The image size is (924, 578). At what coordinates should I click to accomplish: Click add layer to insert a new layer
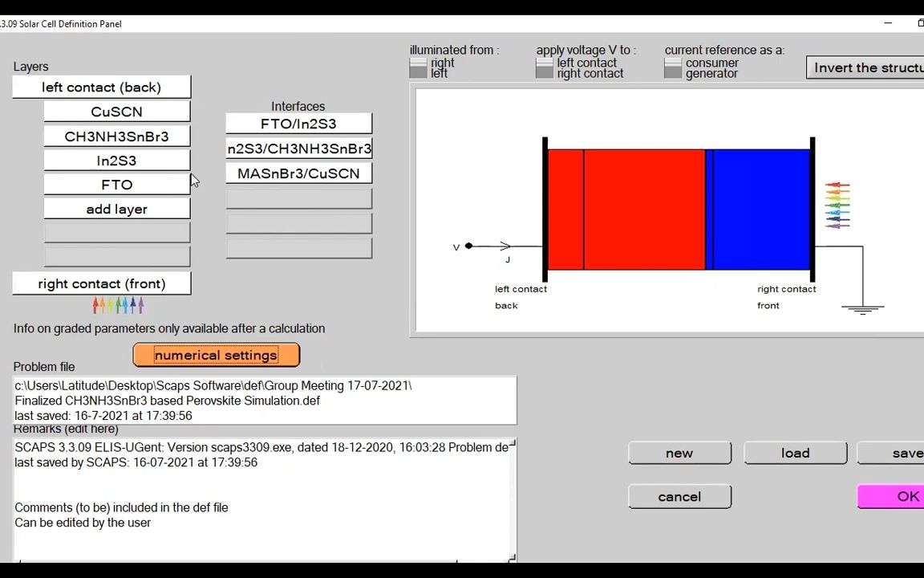(x=116, y=209)
